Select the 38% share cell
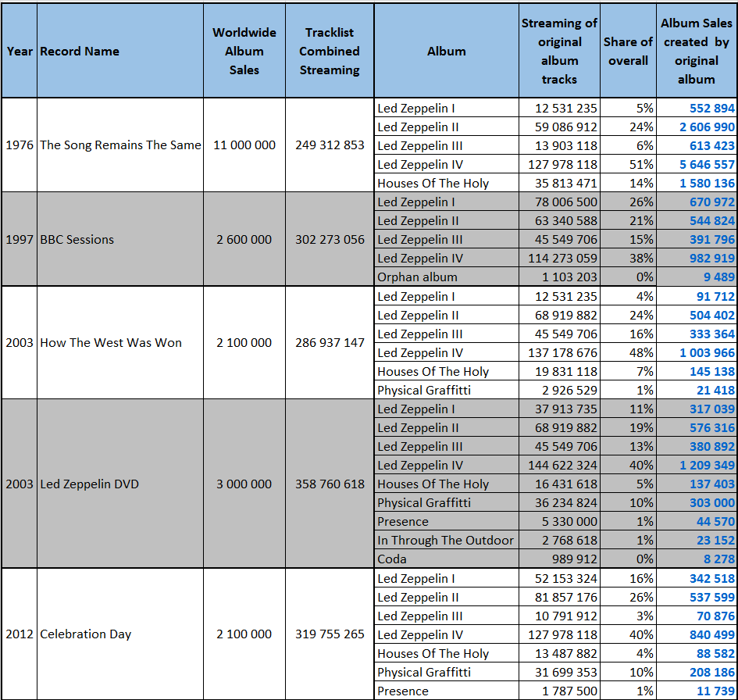The image size is (738, 700). [x=628, y=258]
